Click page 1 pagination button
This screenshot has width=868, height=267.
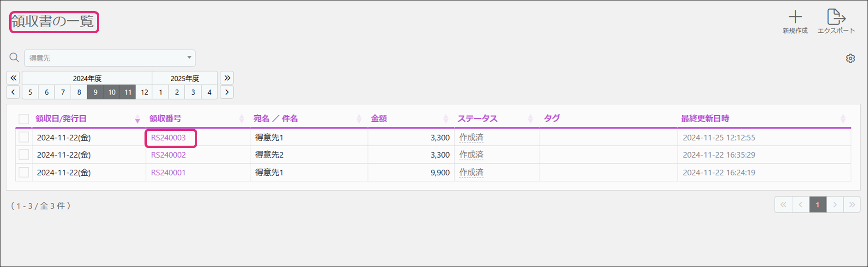click(x=817, y=205)
